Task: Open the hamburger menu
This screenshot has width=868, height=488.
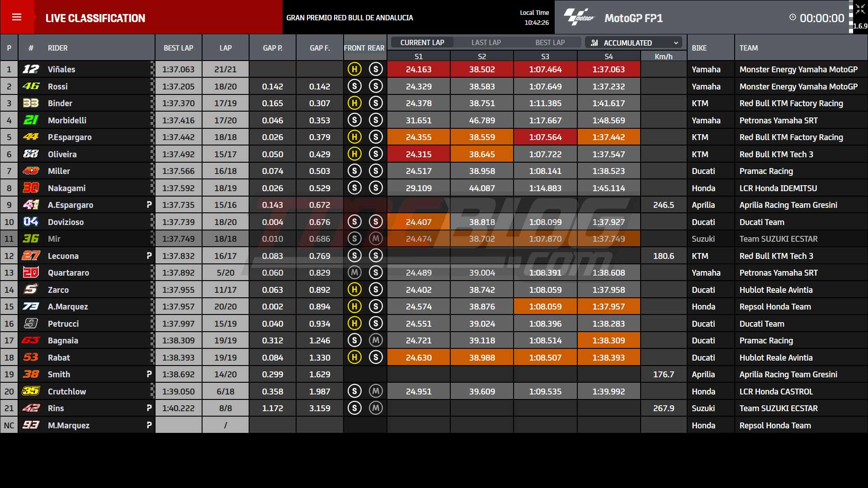Action: pos(17,17)
